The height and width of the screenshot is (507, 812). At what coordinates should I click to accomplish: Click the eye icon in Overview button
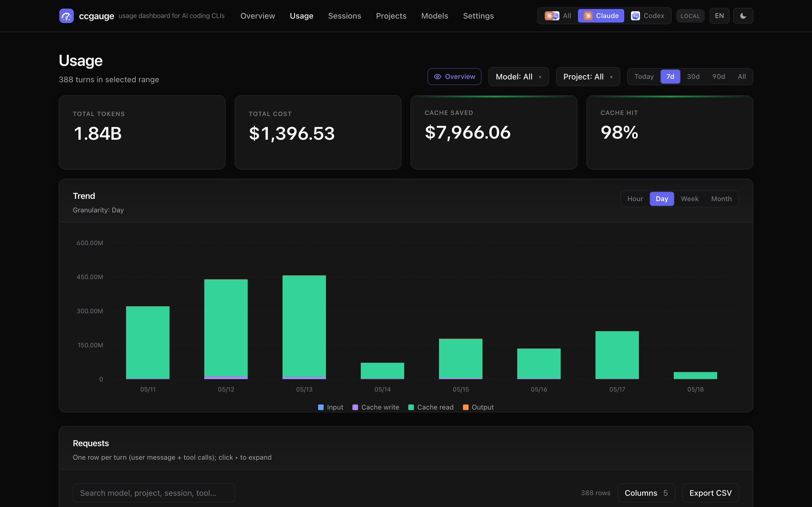438,77
